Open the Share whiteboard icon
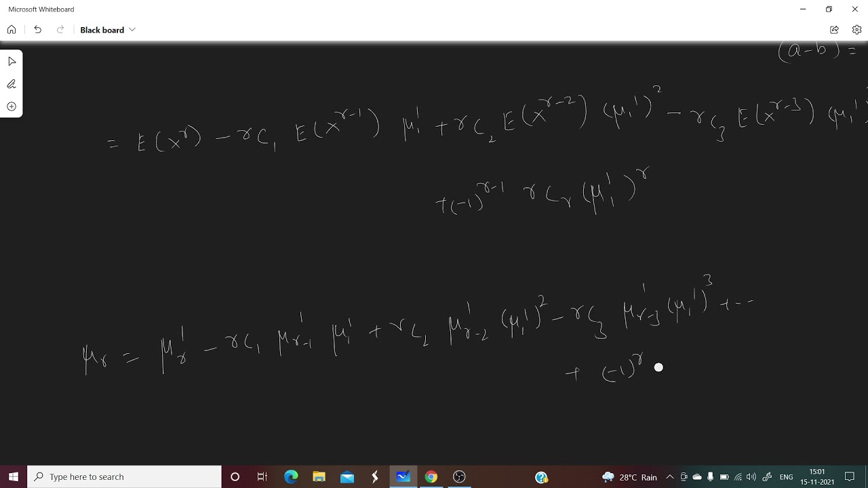Image resolution: width=868 pixels, height=488 pixels. tap(834, 30)
